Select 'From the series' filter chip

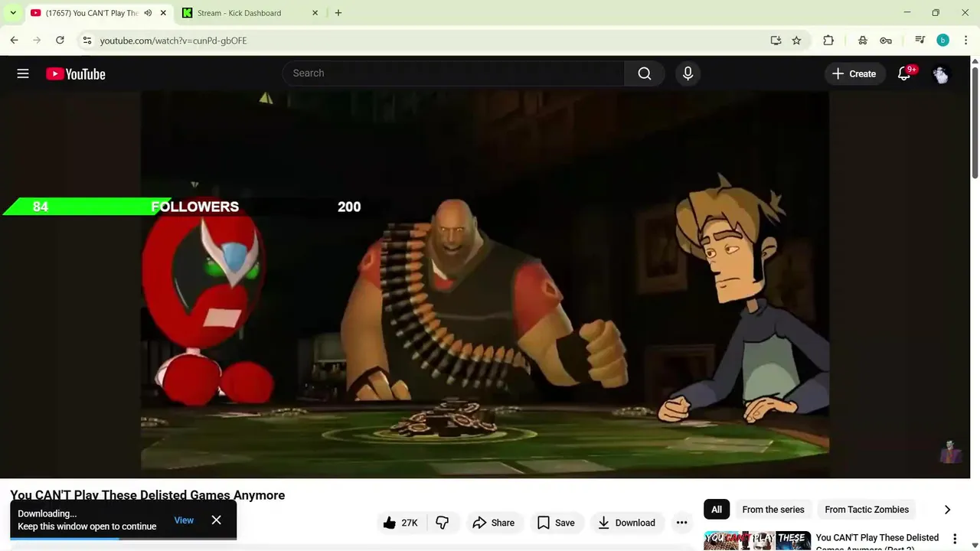773,510
